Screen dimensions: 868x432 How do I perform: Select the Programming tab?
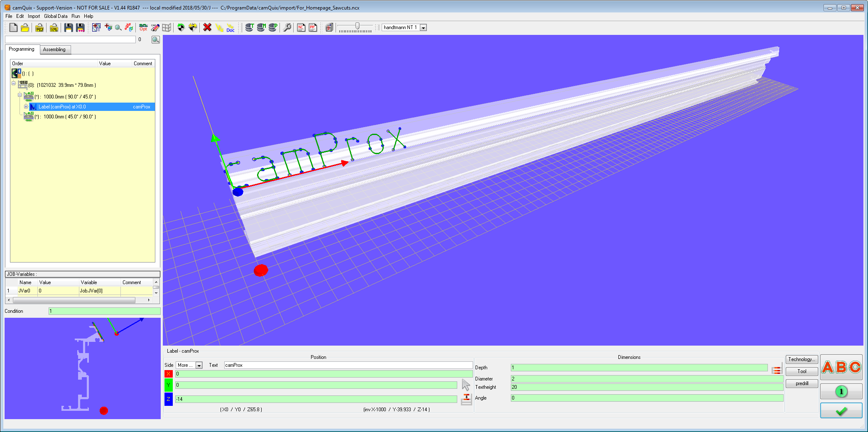pos(22,49)
